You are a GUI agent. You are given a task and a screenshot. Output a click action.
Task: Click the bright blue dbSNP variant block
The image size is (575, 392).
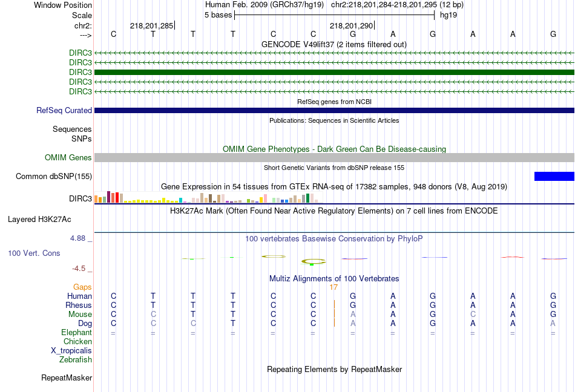[x=554, y=176]
